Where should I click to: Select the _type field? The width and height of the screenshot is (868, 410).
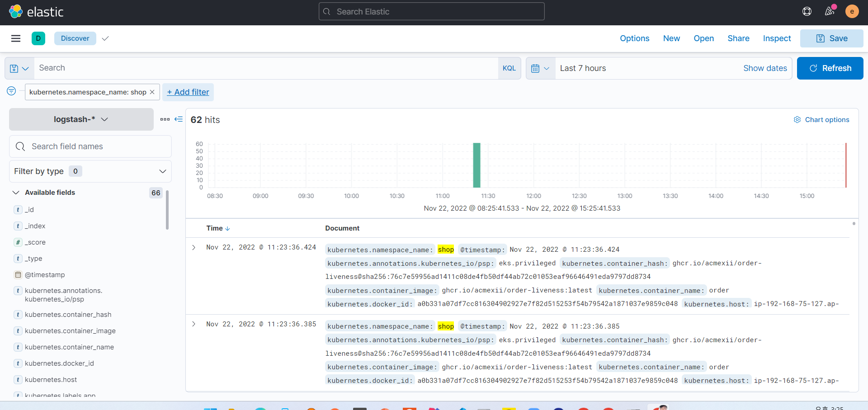point(33,259)
